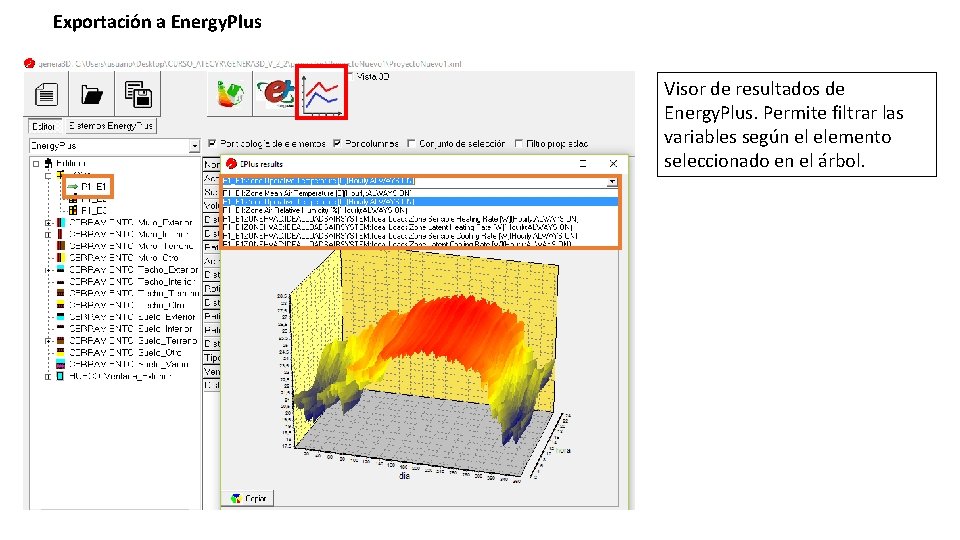Click the Suelo_Otro cerramiento icon
This screenshot has height=540, width=960.
click(61, 353)
